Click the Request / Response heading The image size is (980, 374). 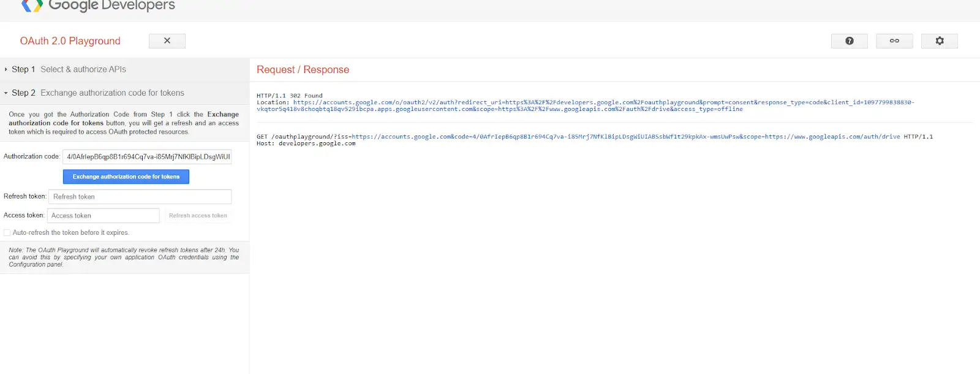[x=303, y=70]
